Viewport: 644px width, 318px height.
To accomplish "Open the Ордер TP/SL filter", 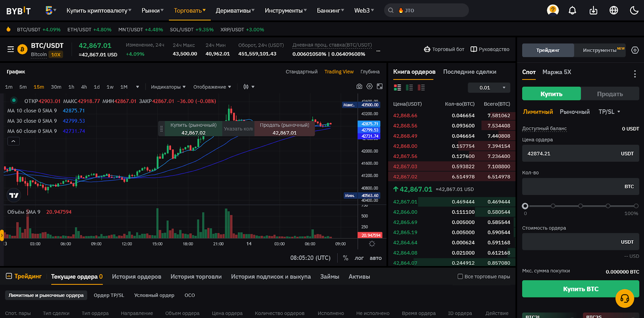I will coord(108,295).
